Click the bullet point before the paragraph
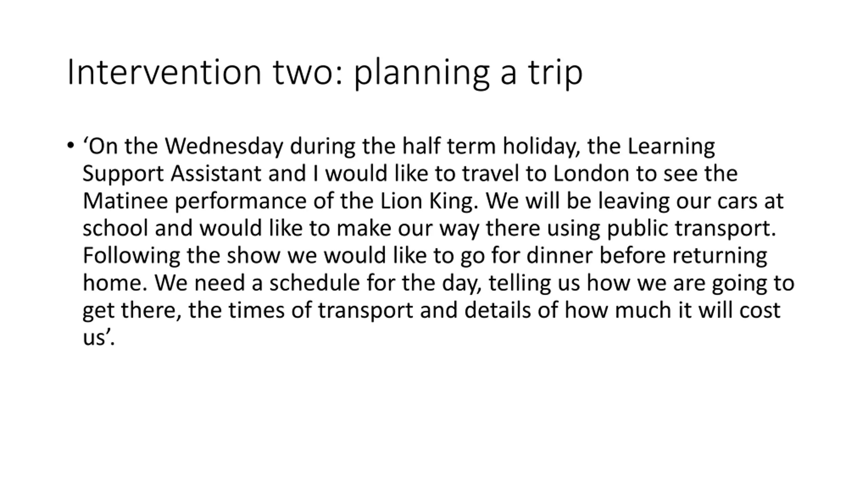868x488 pixels. point(71,146)
